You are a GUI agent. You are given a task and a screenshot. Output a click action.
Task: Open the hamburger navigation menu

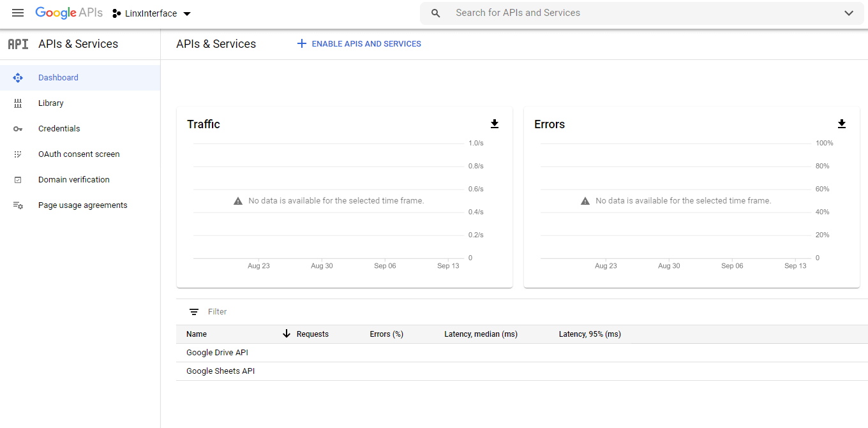point(18,13)
